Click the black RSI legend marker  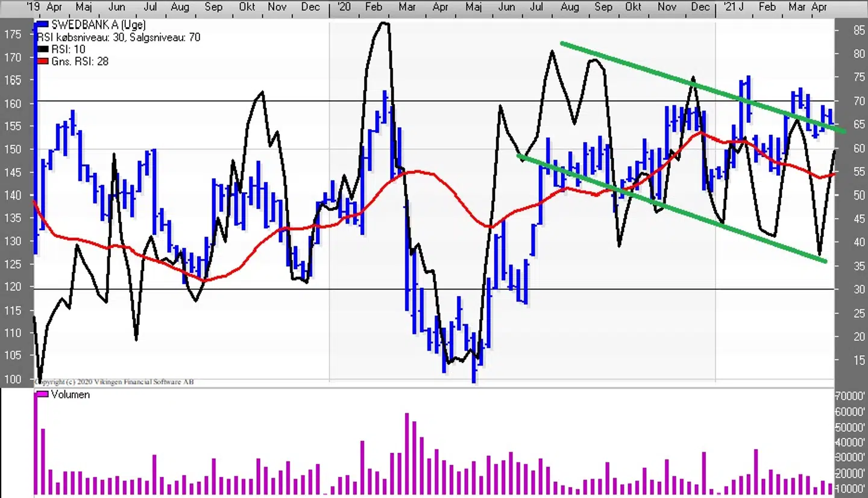[42, 49]
